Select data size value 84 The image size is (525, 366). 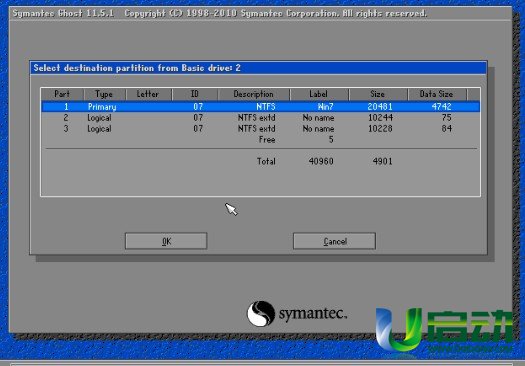pyautogui.click(x=447, y=129)
